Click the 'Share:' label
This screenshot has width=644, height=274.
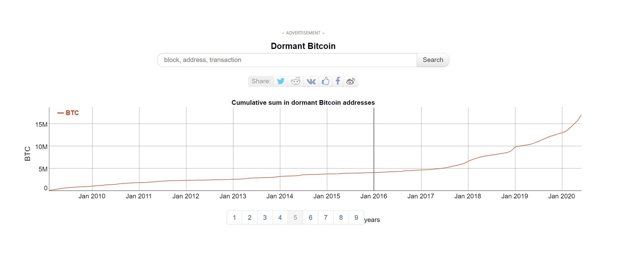pos(261,81)
